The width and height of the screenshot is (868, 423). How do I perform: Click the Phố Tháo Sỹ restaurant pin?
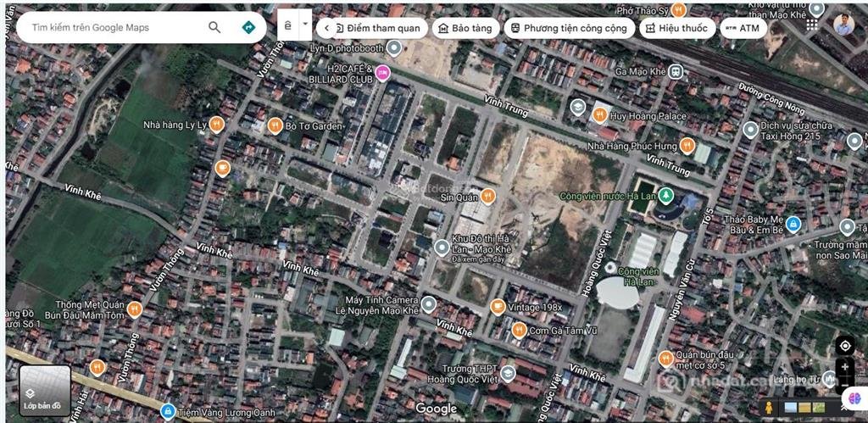coord(679,10)
